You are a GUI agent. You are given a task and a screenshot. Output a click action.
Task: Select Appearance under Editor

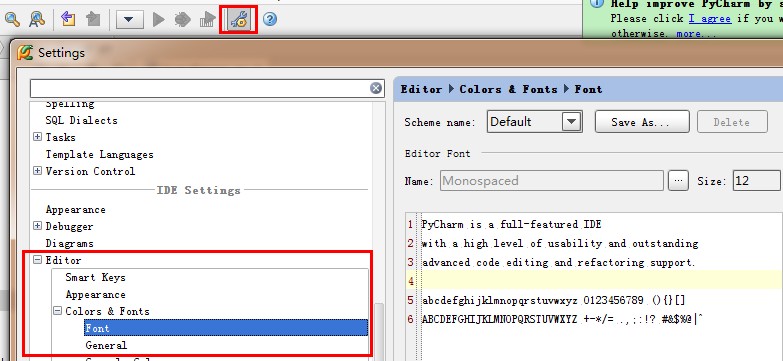coord(95,294)
